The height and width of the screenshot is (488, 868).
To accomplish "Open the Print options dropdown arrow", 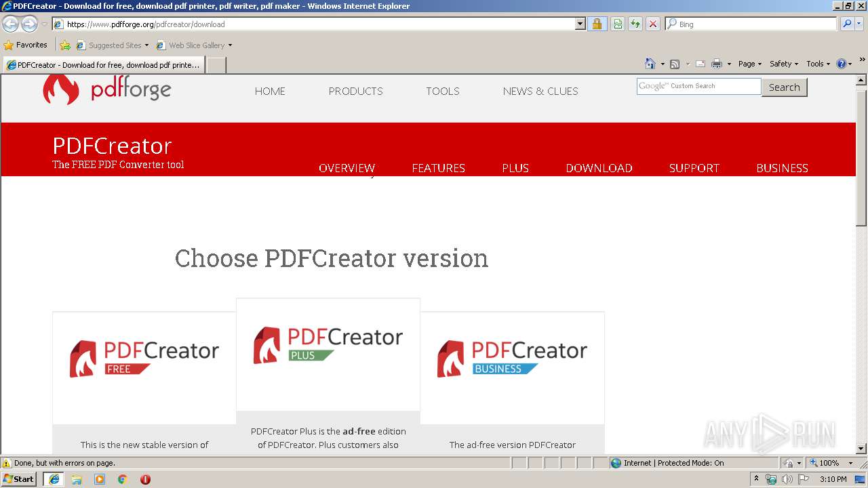I will (x=729, y=64).
